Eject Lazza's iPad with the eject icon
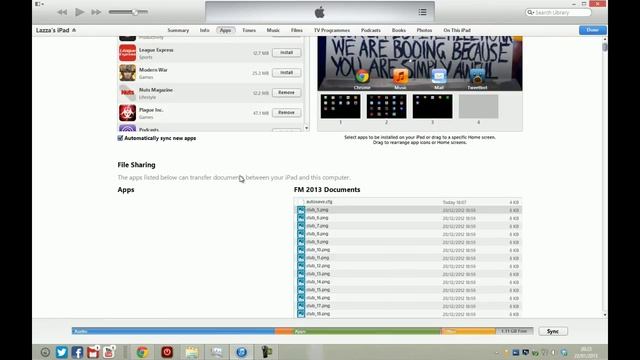The width and height of the screenshot is (640, 360). [74, 30]
